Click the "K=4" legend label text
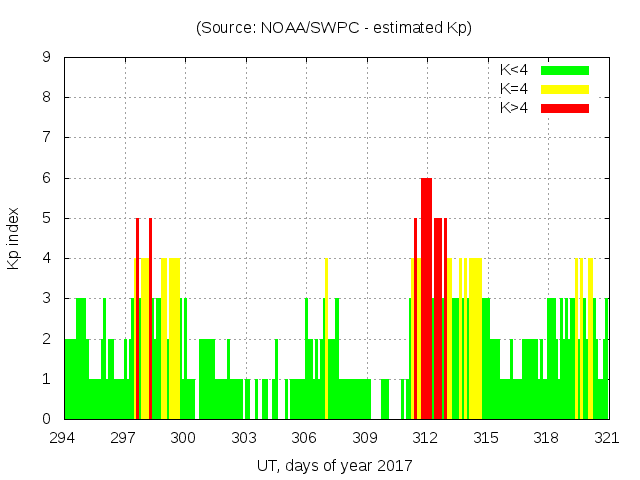The height and width of the screenshot is (480, 640). 515,89
